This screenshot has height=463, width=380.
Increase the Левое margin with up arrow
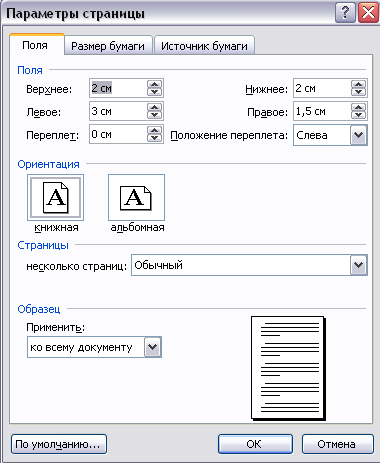click(154, 107)
